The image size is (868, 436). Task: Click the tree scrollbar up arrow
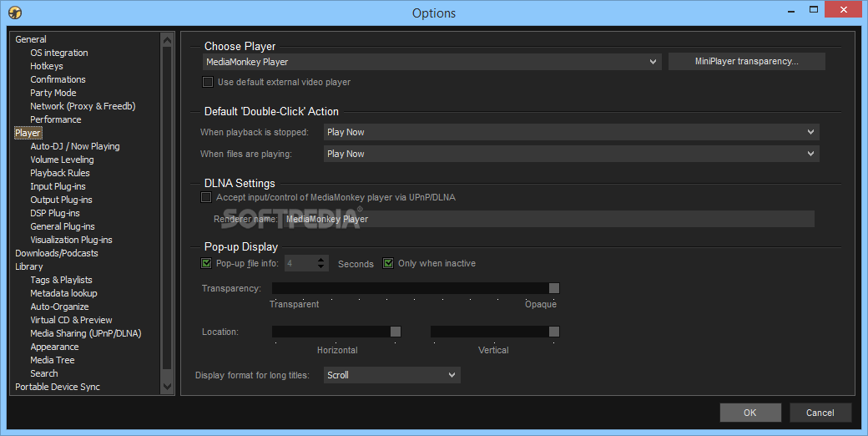167,40
